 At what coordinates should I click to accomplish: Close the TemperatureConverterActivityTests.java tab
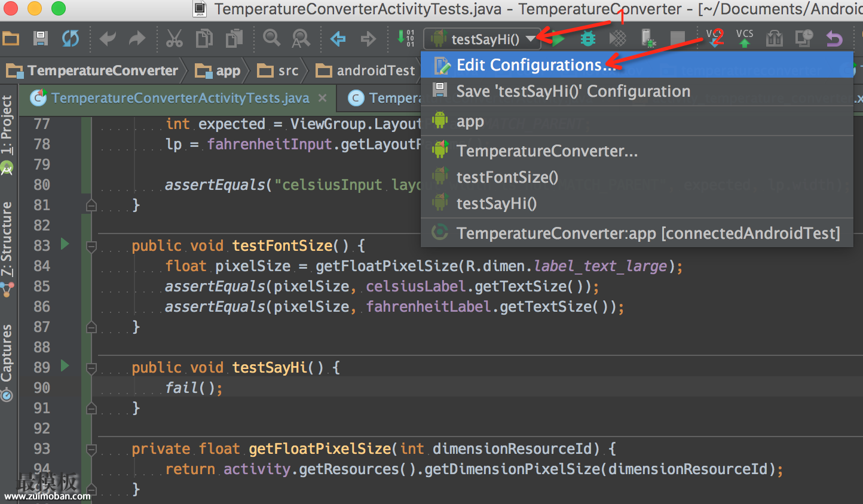point(323,98)
